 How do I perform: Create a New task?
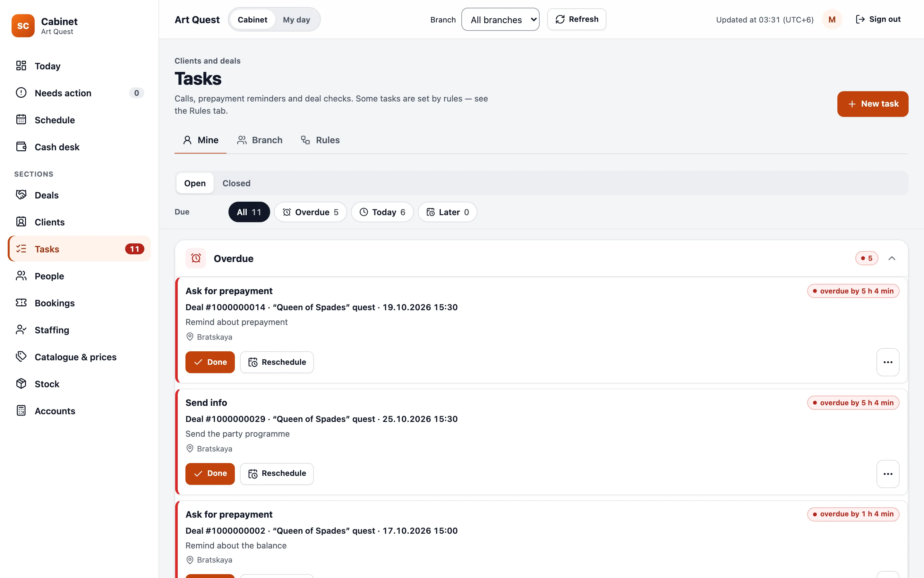(x=872, y=104)
